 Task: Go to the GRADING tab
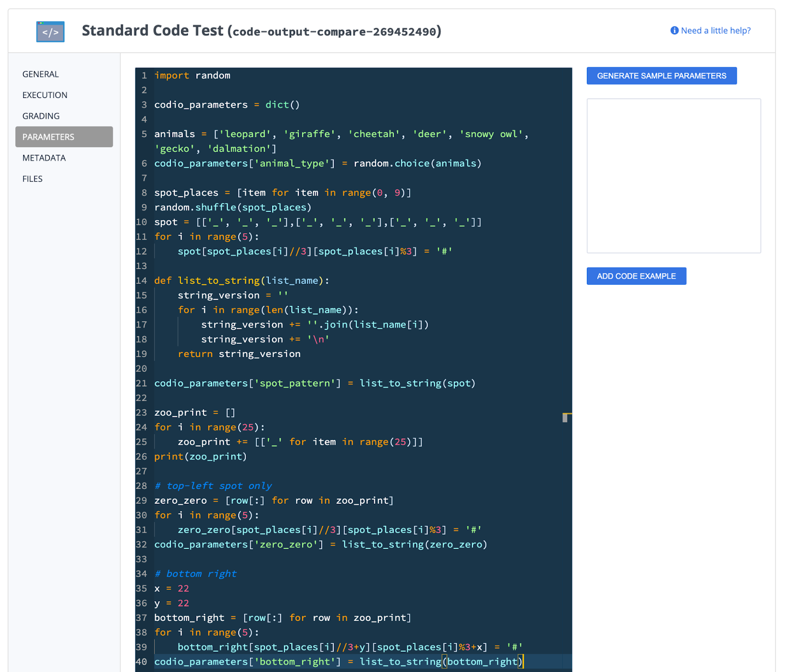click(41, 116)
